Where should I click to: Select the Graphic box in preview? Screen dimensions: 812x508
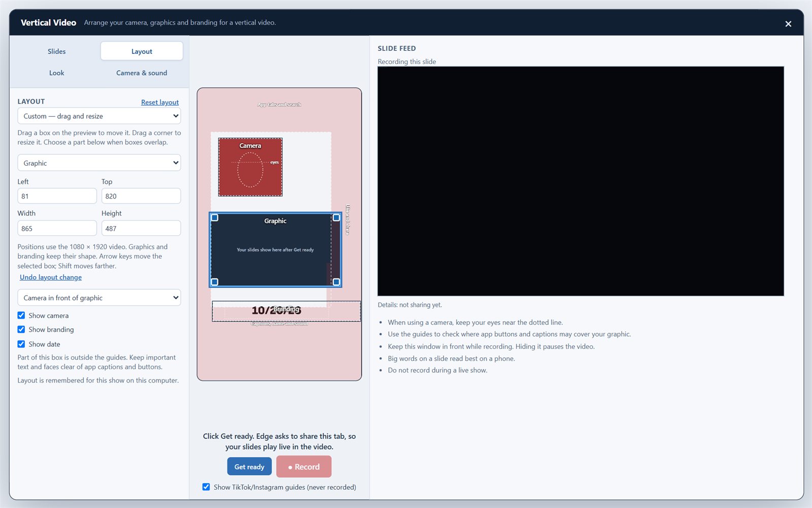[275, 249]
